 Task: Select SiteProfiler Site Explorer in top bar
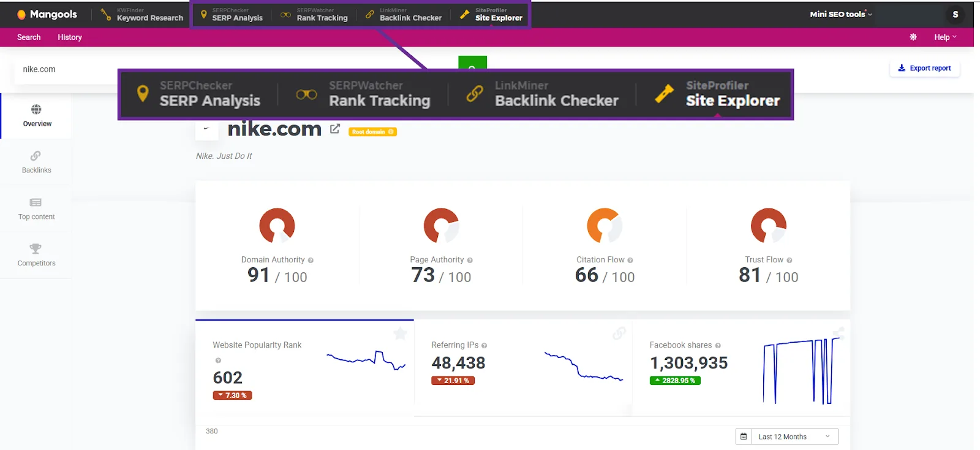[x=491, y=14]
